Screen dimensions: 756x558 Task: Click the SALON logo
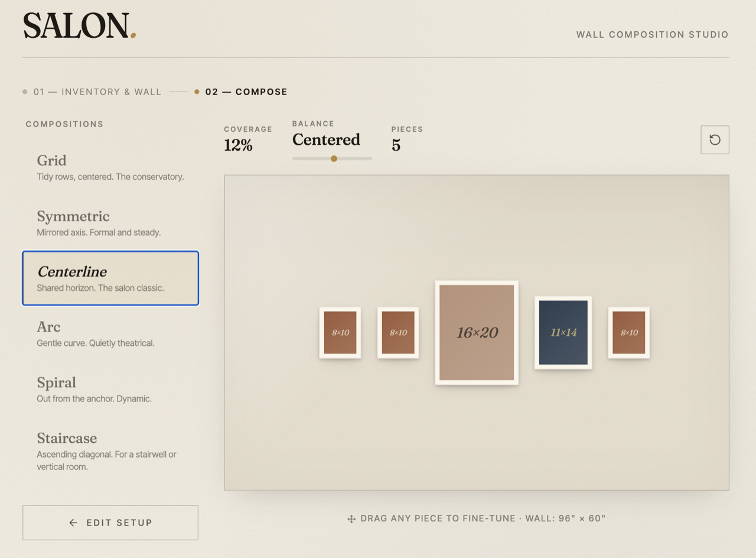point(80,26)
